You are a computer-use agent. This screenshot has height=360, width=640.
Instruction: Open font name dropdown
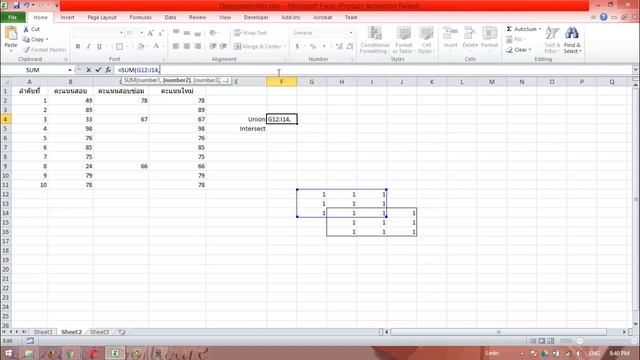tap(121, 33)
